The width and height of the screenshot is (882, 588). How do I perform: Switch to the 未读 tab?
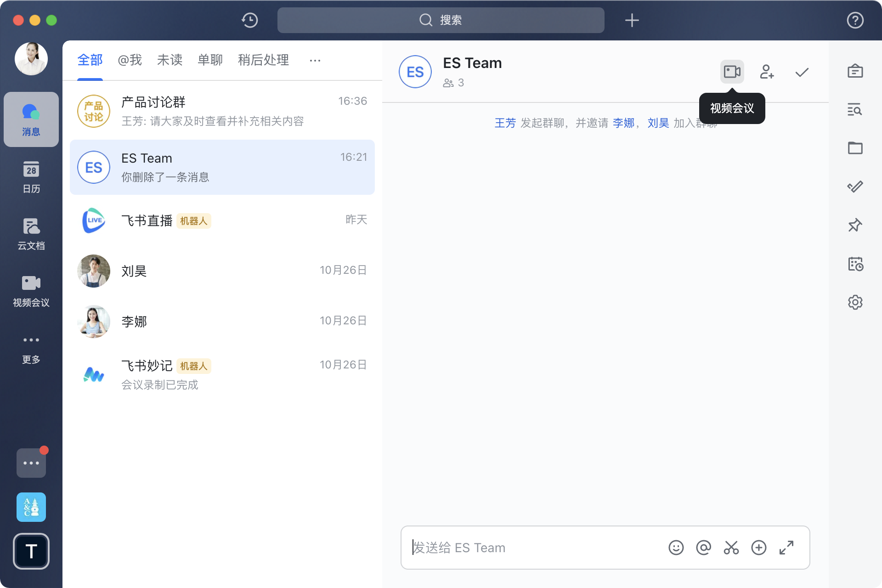click(170, 60)
